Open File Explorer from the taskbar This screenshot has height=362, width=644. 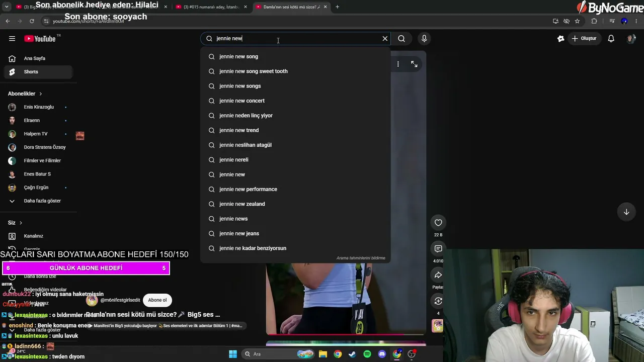click(323, 354)
